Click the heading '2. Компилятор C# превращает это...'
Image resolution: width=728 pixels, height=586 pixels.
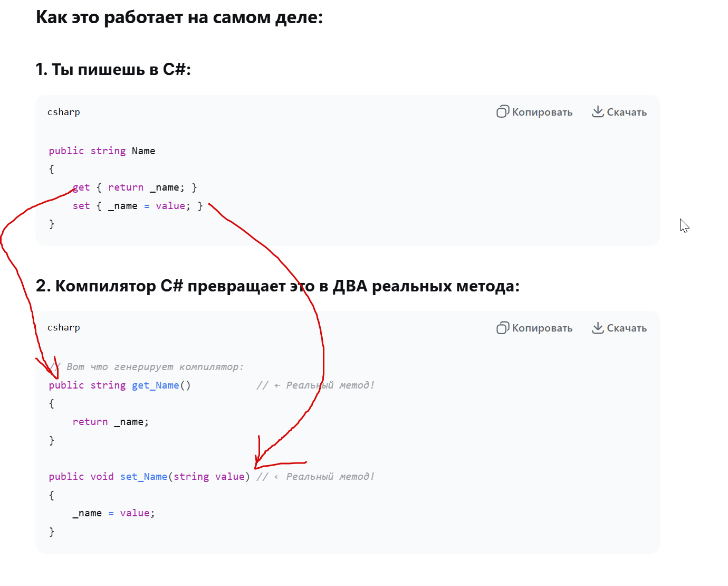(277, 286)
